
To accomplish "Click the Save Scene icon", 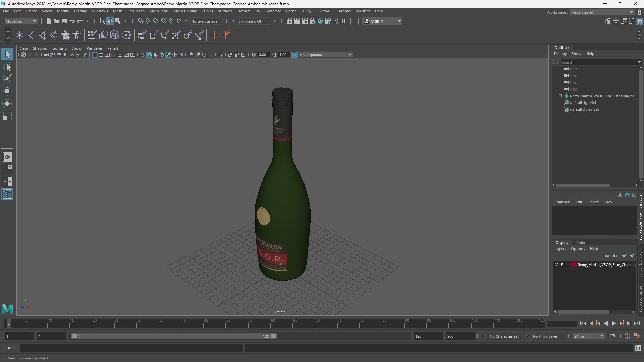I will coord(64,21).
